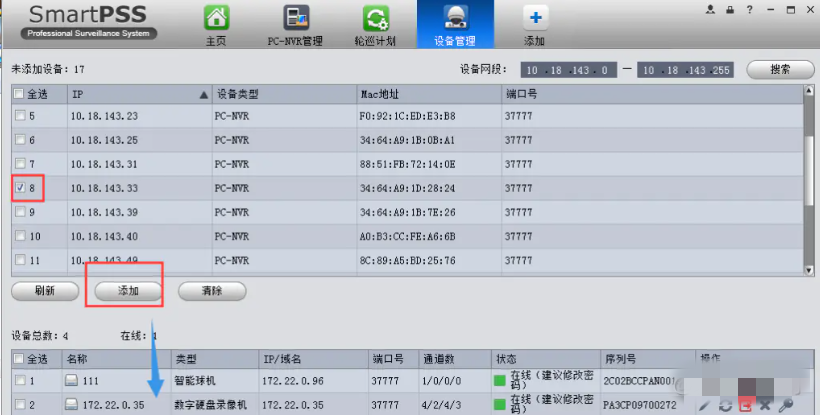The width and height of the screenshot is (820, 415).
Task: Check row 7 device 10.18.143.31
Action: (x=20, y=164)
